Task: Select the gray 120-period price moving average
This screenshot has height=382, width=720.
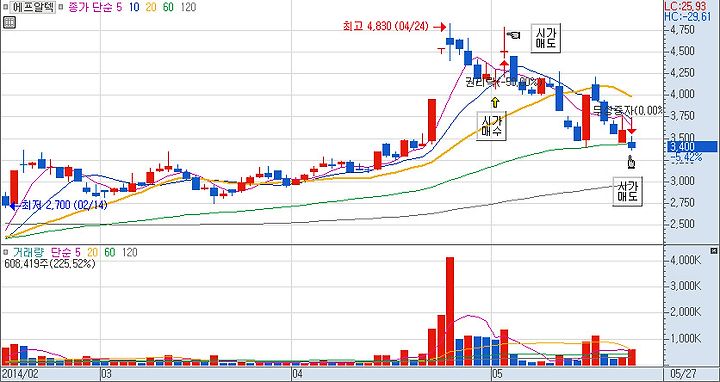Action: [188, 7]
